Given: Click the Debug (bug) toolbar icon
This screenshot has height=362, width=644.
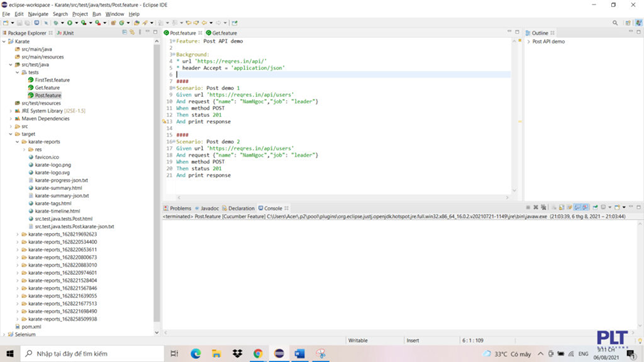Looking at the screenshot, I should click(x=56, y=23).
